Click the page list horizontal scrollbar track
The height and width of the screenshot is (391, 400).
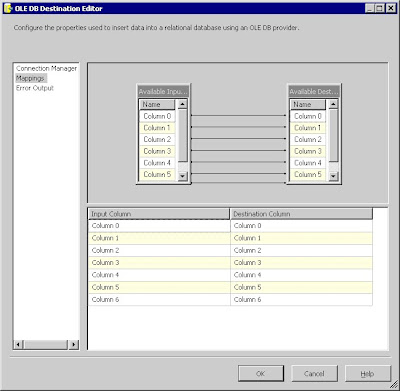pos(46,344)
